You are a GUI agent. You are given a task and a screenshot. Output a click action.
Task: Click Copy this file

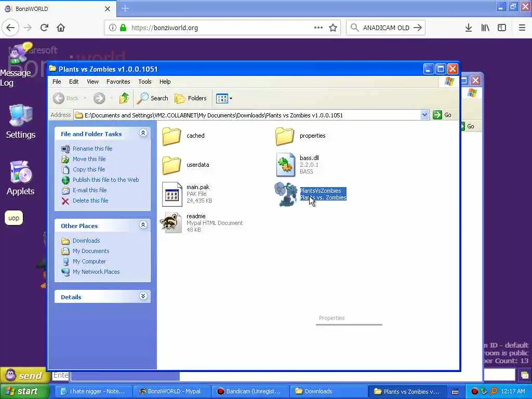pos(89,169)
